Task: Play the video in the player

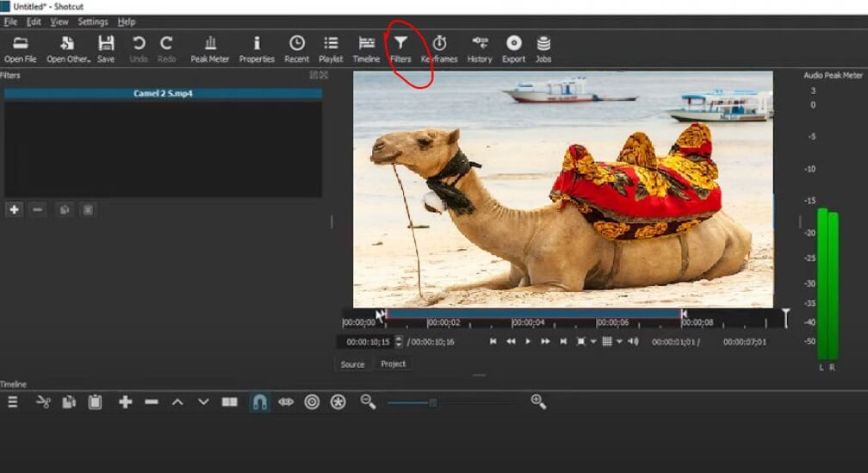Action: (528, 341)
